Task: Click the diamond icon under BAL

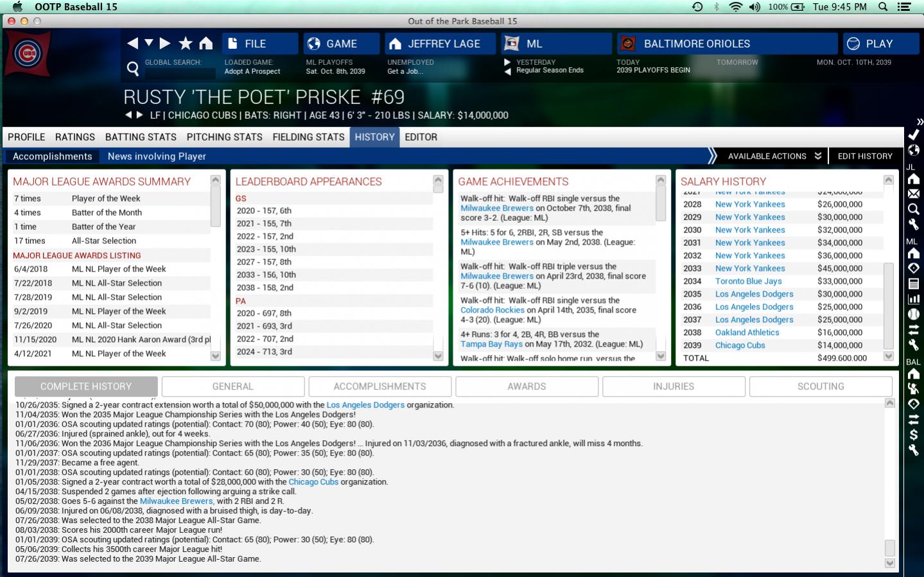Action: (914, 404)
